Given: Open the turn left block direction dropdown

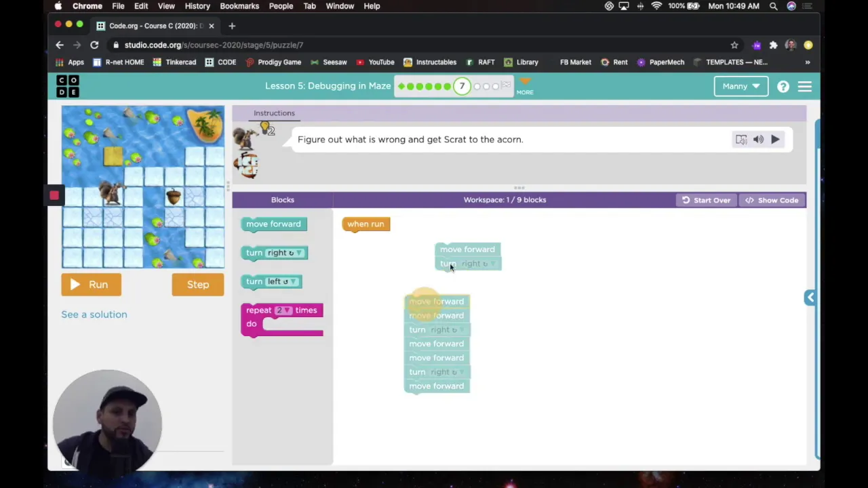Looking at the screenshot, I should coord(281,281).
